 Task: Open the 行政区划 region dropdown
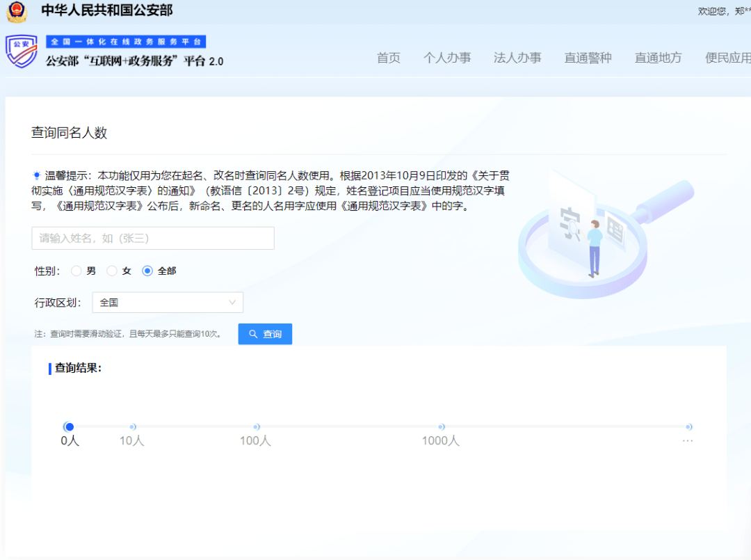[167, 302]
